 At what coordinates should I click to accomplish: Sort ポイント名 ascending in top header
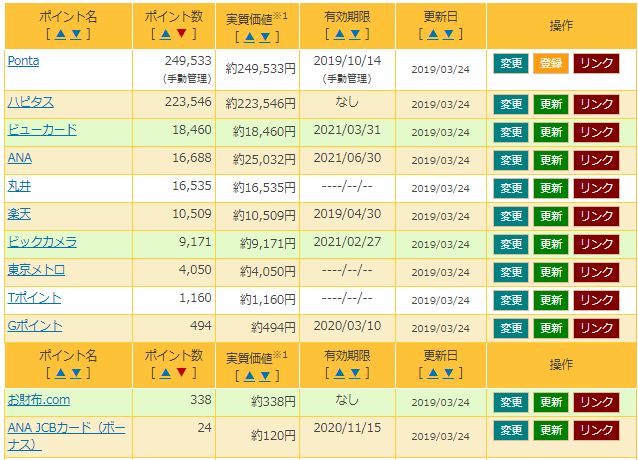click(60, 34)
